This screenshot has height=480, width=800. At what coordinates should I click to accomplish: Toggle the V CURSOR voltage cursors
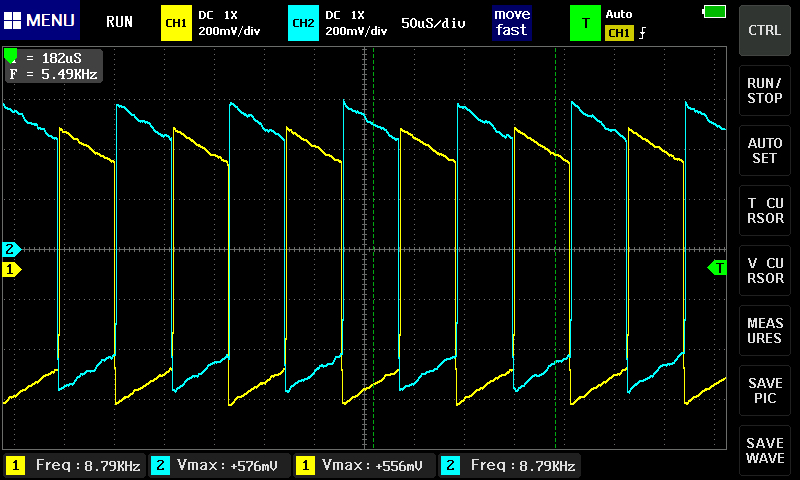765,271
